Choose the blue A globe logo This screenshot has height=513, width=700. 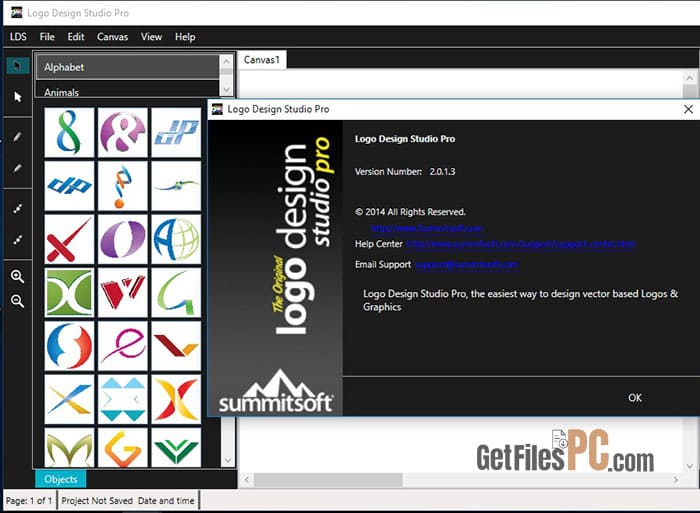point(176,239)
